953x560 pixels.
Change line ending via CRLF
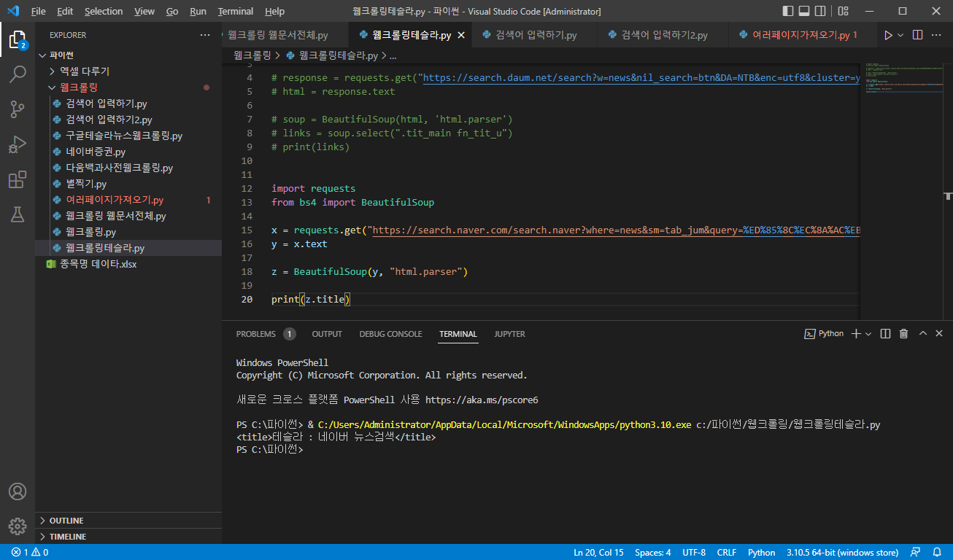pos(727,552)
